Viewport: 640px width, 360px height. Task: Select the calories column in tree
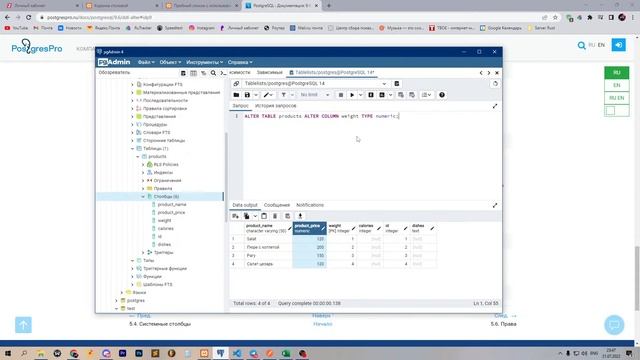[166, 229]
